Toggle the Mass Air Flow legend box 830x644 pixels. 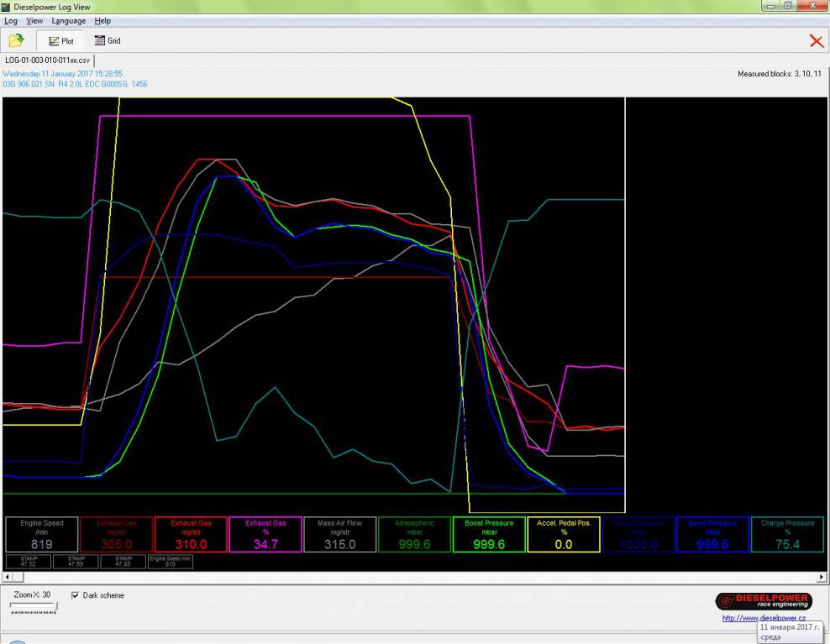tap(339, 534)
